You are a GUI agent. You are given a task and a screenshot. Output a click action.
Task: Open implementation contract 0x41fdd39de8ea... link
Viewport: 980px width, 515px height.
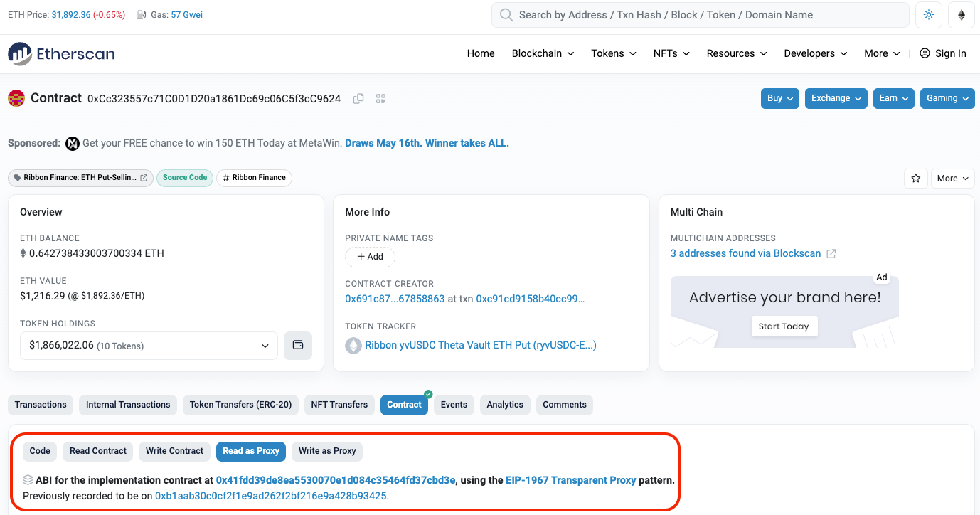coord(336,480)
